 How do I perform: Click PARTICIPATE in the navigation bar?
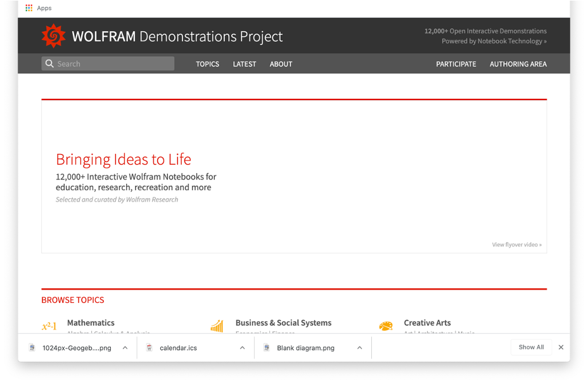pos(456,64)
